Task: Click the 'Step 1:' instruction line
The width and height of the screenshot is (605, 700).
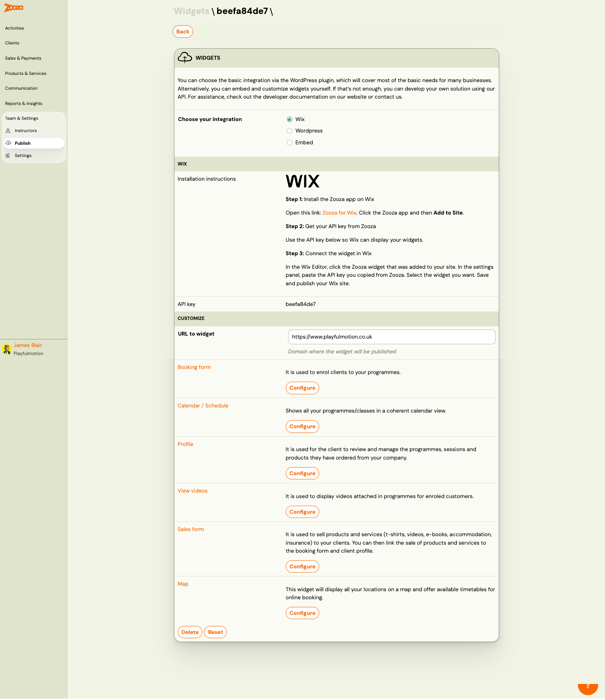Action: click(330, 199)
